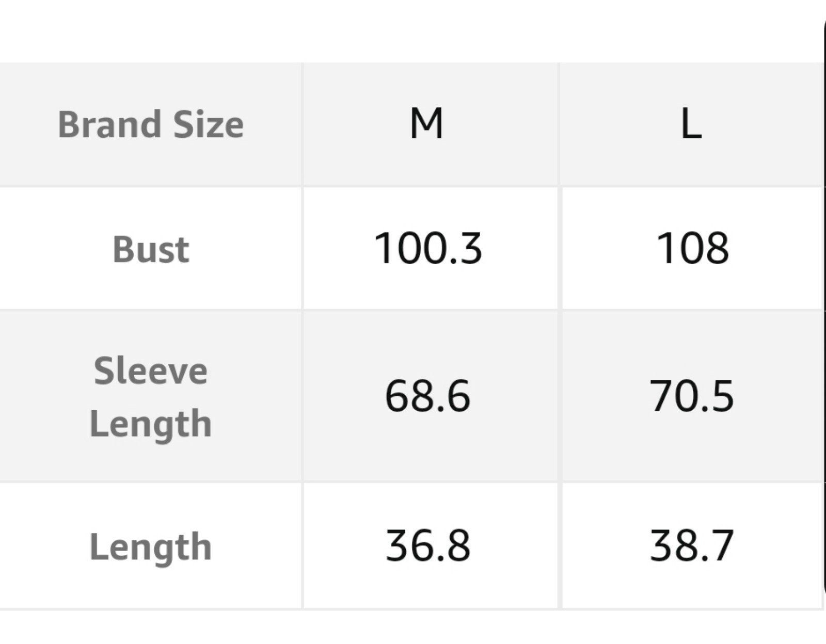Screen dimensions: 826x644
Task: Click the blank area below the table
Action: point(408,627)
